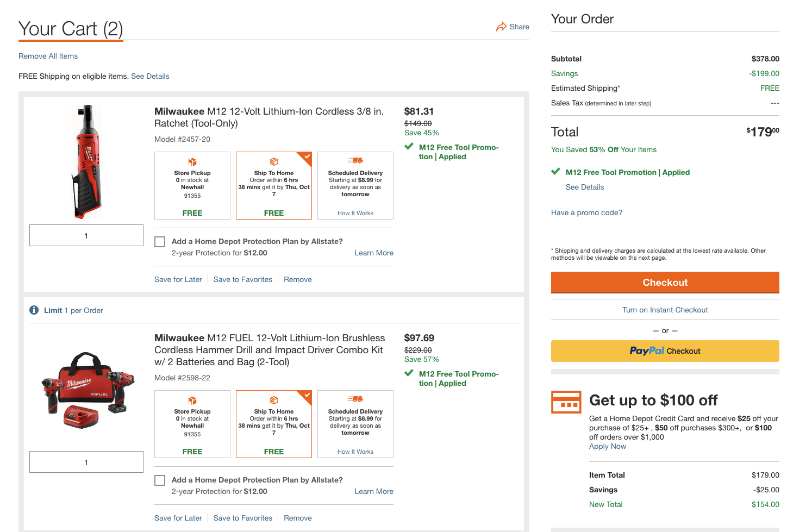Expand the 'Have a promo code?' section

coord(586,212)
